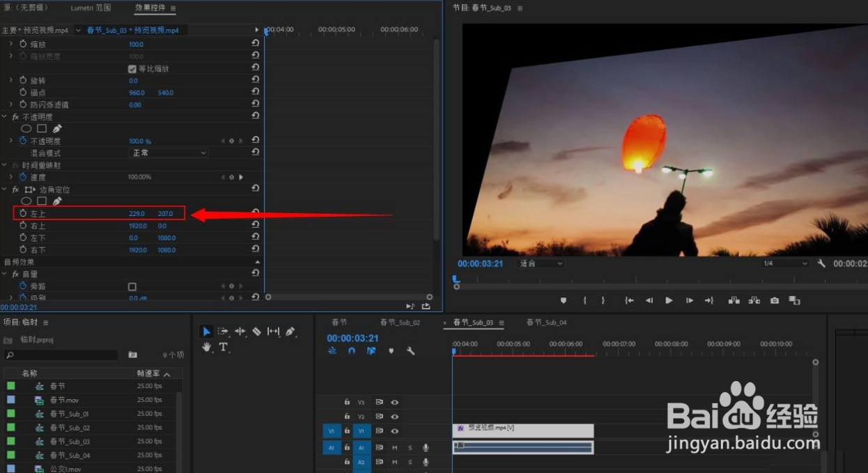Open Program monitor settings wrench

pos(821,263)
